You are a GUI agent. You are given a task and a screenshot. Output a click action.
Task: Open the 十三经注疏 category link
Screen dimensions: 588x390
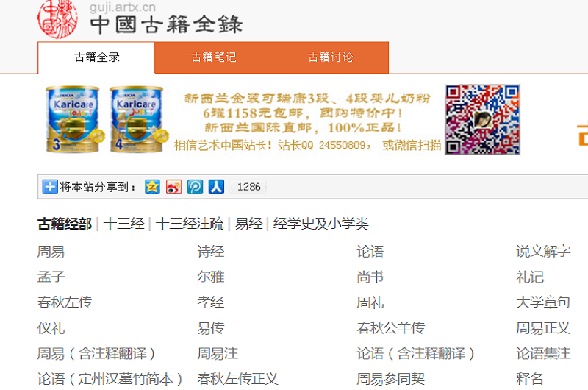click(189, 224)
